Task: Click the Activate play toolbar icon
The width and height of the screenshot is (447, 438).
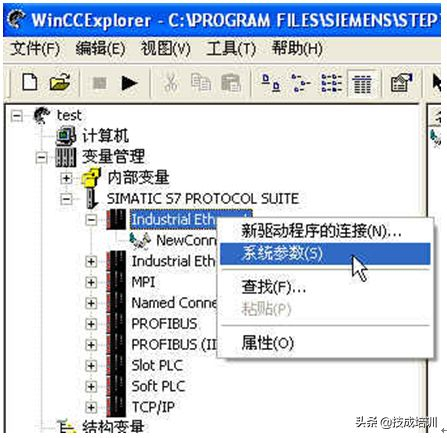Action: [129, 83]
